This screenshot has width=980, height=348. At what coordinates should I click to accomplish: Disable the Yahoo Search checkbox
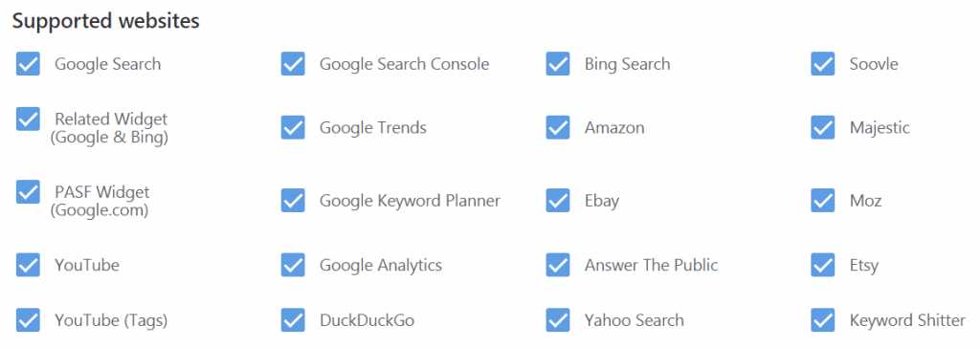click(558, 320)
